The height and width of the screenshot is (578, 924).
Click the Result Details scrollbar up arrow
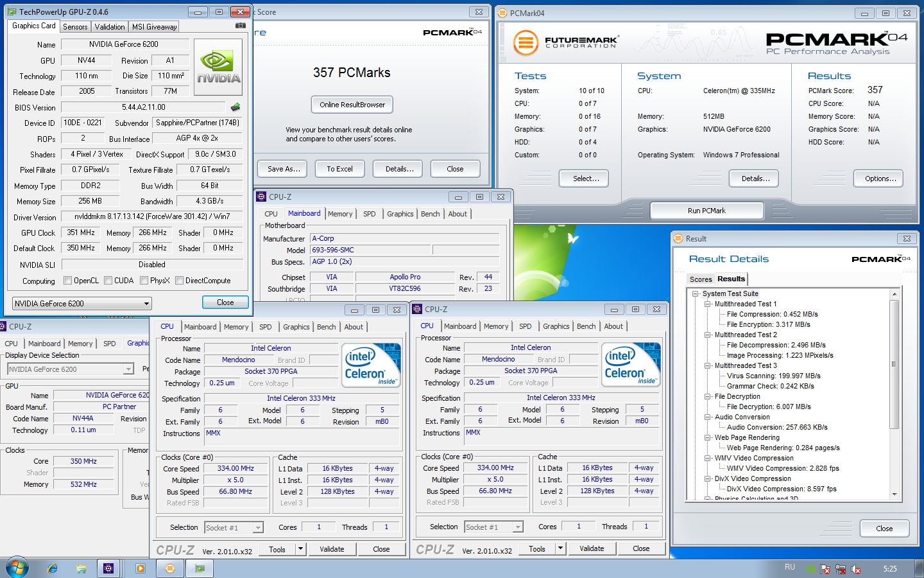click(x=894, y=293)
